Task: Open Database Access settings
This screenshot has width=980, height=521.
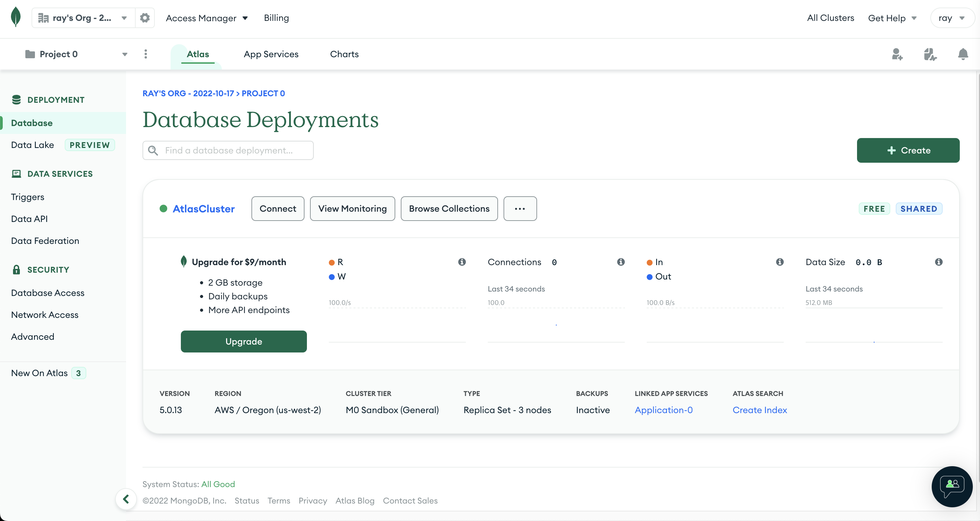Action: [x=48, y=293]
